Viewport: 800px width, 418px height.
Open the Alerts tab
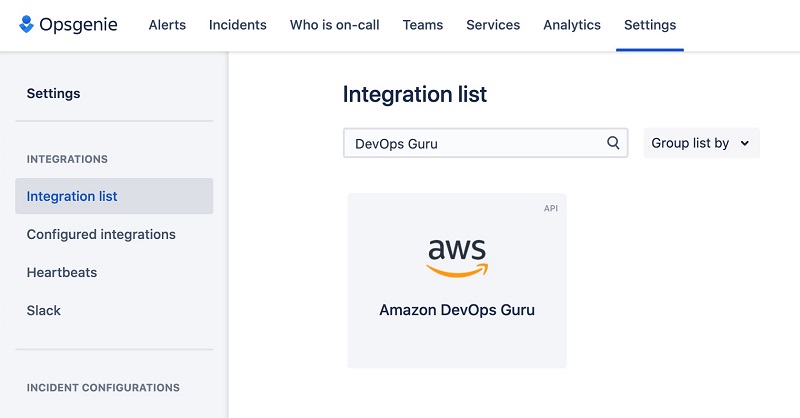point(167,25)
